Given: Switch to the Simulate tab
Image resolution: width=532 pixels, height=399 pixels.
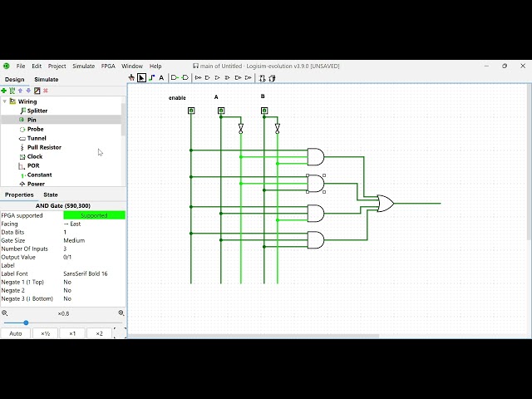Looking at the screenshot, I should click(47, 80).
